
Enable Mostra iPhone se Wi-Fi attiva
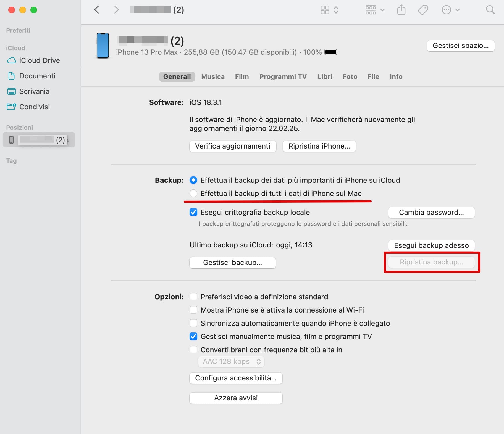193,310
